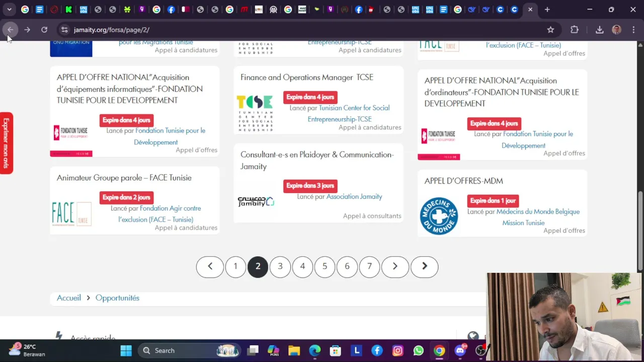644x362 pixels.
Task: Click the Jamaity logo thumbnail
Action: click(x=256, y=202)
